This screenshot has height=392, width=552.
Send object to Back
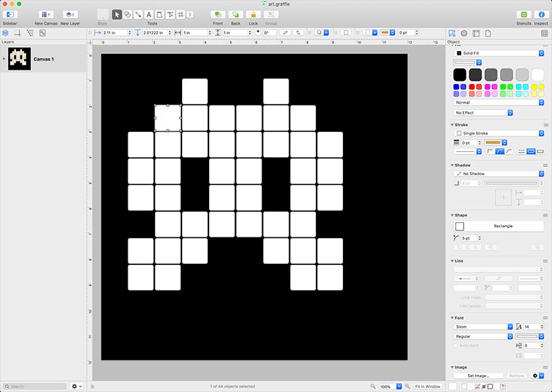[x=235, y=14]
